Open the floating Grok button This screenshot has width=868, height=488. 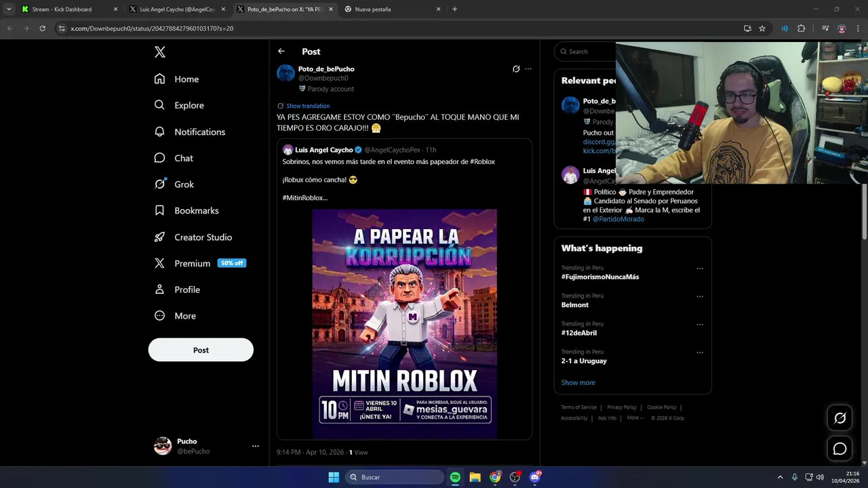point(840,418)
